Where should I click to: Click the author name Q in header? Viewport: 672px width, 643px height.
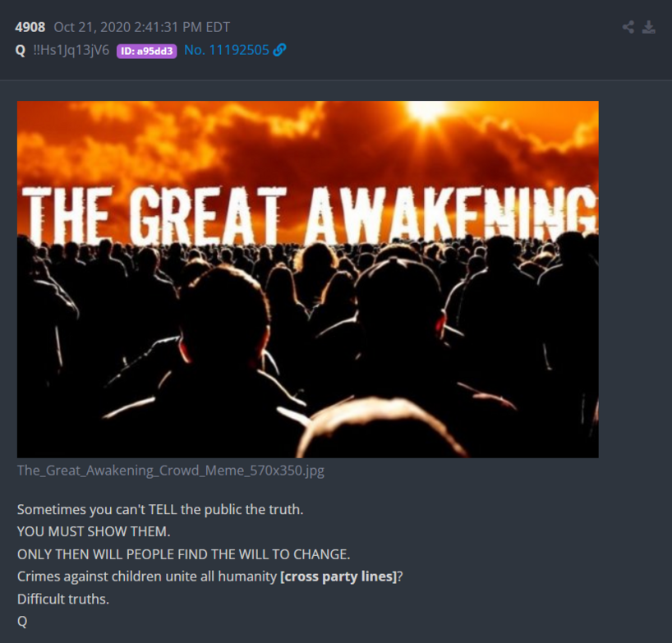click(21, 51)
